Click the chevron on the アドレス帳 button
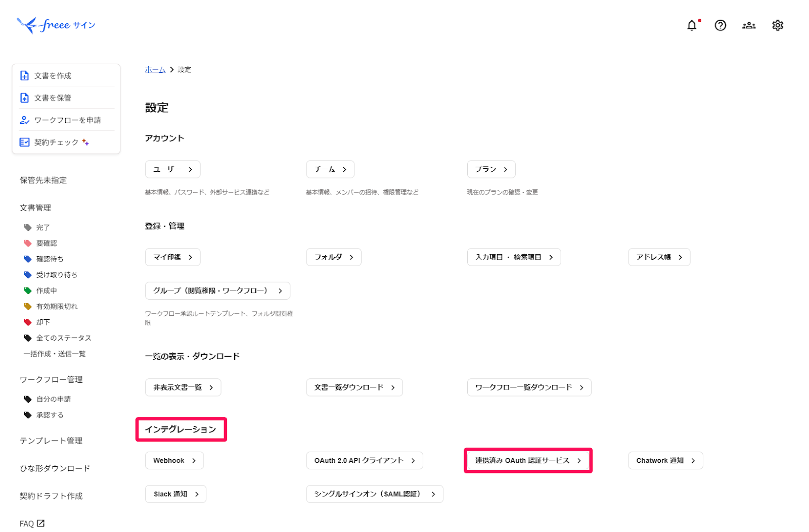The width and height of the screenshot is (809, 532). click(680, 257)
